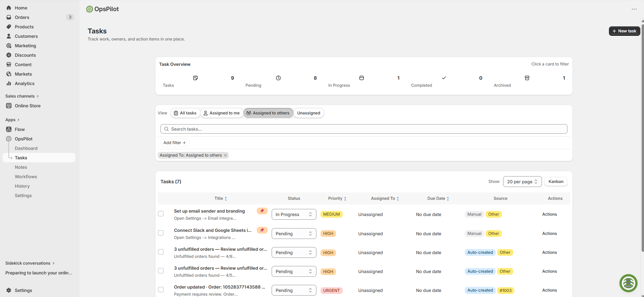The width and height of the screenshot is (644, 297).
Task: Click the Marketing target icon
Action: click(x=9, y=46)
